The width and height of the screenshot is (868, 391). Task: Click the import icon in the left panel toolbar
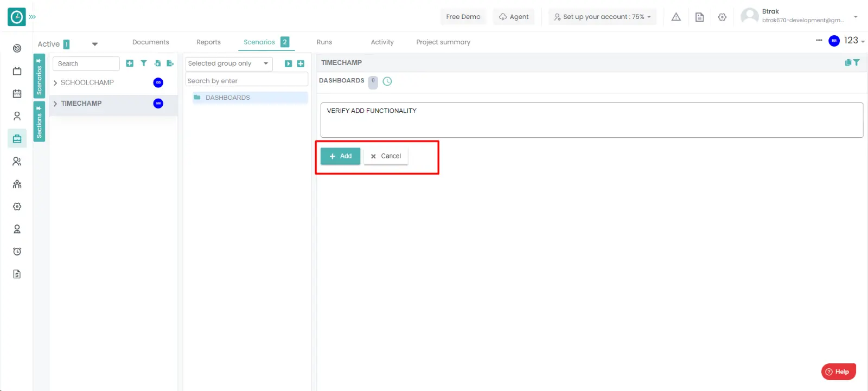(x=157, y=63)
